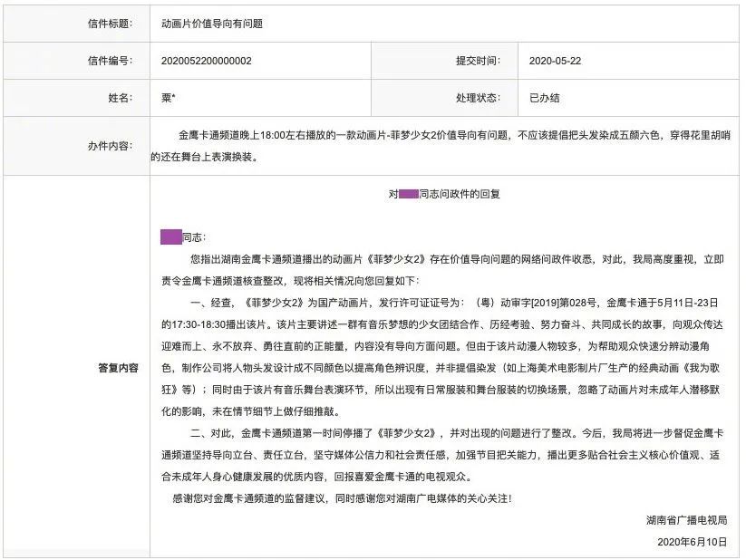Click the purple redaction block in heading
The image size is (746, 560).
click(408, 194)
